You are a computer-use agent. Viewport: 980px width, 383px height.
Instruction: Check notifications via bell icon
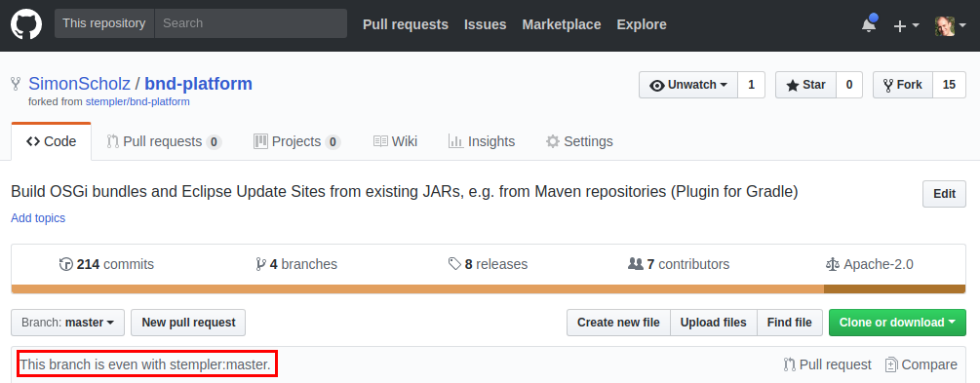point(869,25)
